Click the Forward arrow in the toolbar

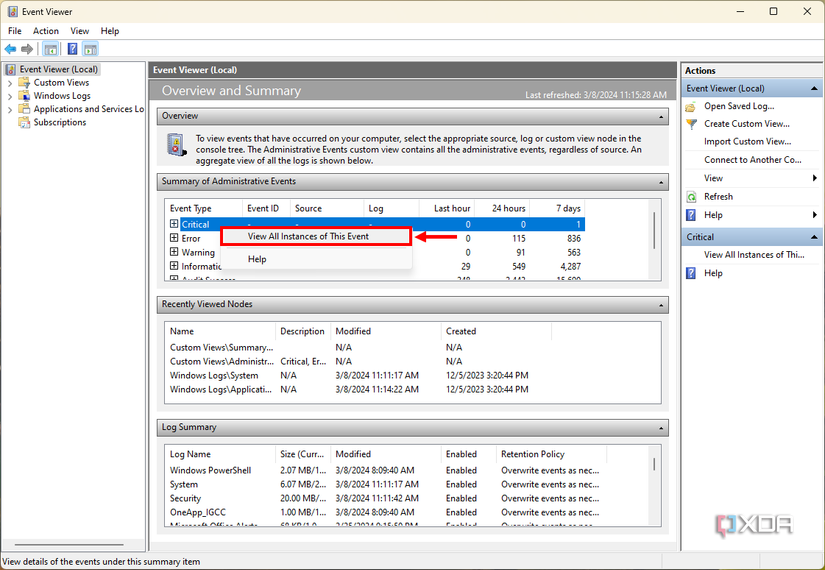[27, 49]
